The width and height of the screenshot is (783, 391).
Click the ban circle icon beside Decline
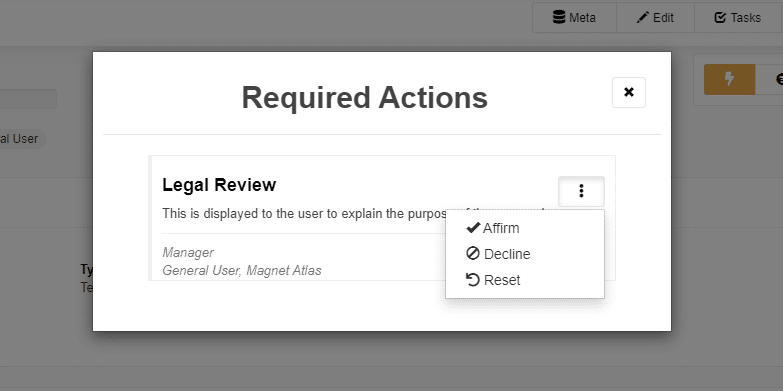tap(472, 254)
